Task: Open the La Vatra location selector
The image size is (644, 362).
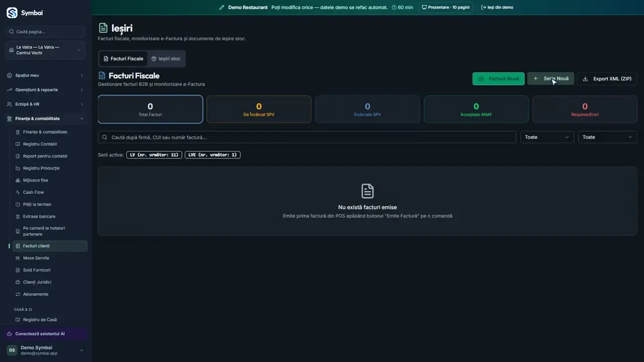Action: point(45,50)
